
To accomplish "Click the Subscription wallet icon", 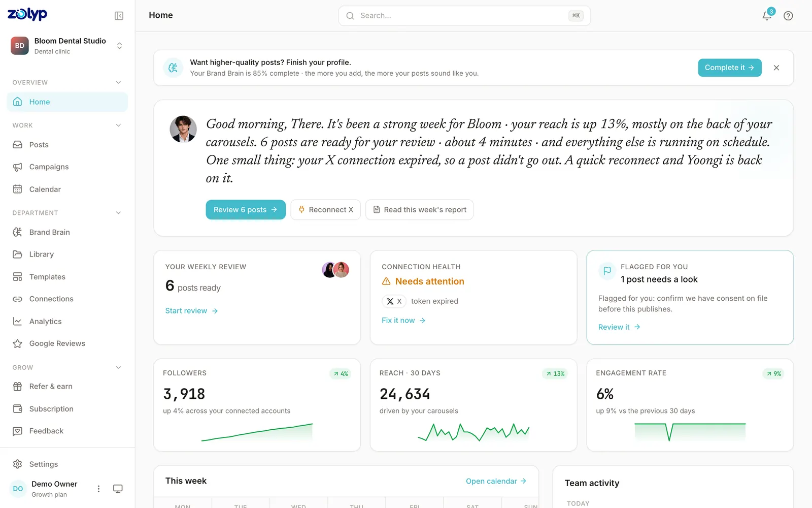I will coord(17,409).
